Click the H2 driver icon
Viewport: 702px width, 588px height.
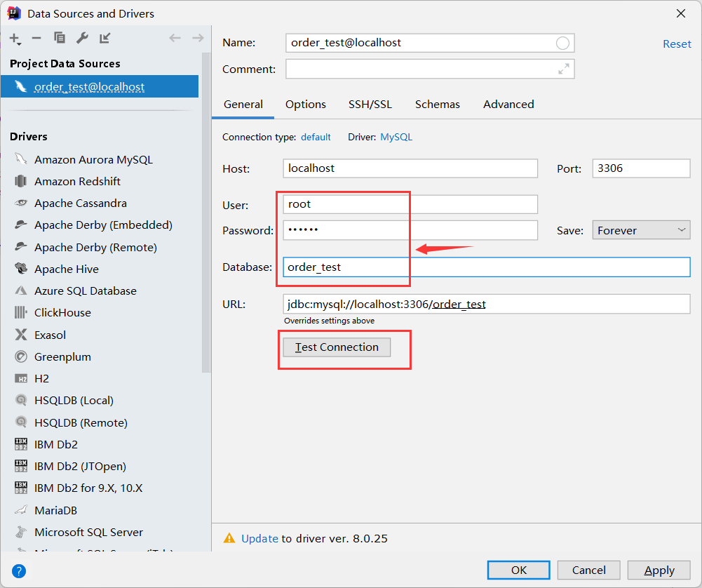(x=20, y=379)
